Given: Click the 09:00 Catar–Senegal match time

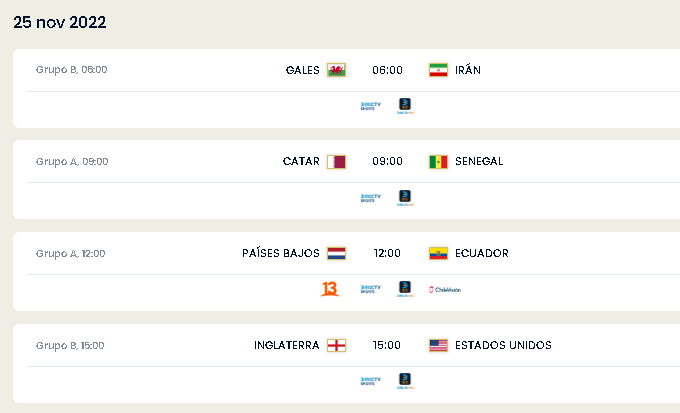Looking at the screenshot, I should [x=387, y=161].
